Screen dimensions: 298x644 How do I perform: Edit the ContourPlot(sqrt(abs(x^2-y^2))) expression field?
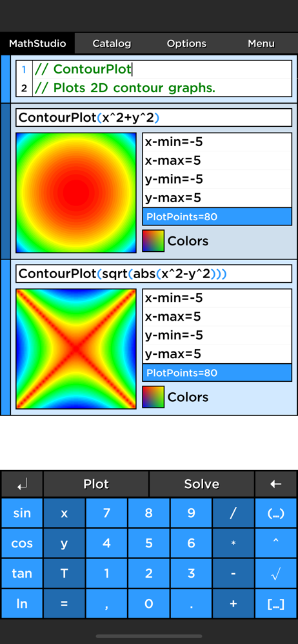coord(154,274)
